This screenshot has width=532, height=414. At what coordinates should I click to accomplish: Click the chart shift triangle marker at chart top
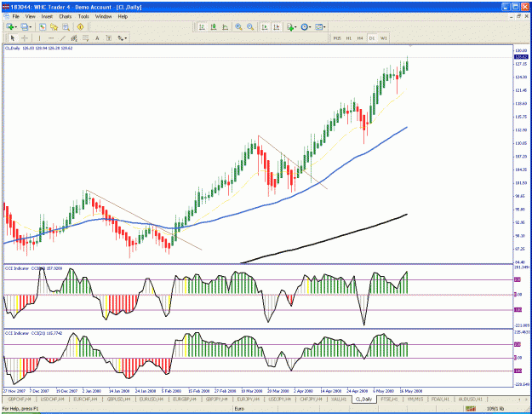410,45
